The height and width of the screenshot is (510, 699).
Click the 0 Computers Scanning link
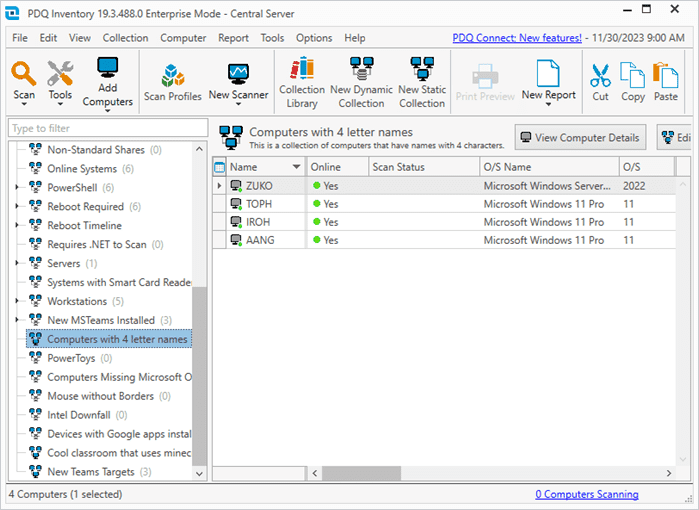pos(587,494)
